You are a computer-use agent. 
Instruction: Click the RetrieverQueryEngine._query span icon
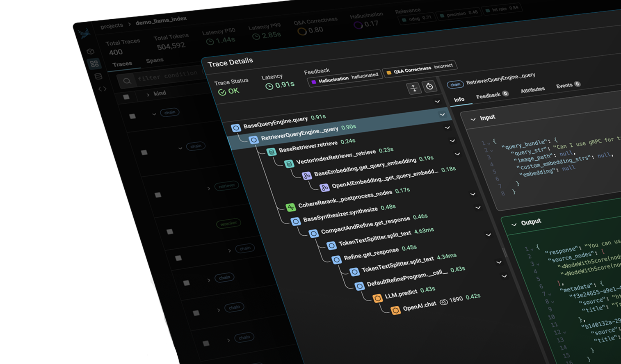(x=254, y=140)
